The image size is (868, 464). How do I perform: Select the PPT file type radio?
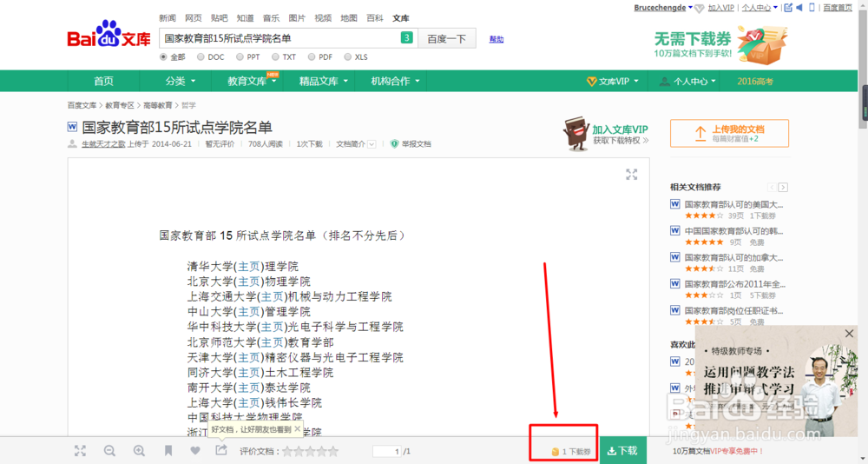coord(240,57)
